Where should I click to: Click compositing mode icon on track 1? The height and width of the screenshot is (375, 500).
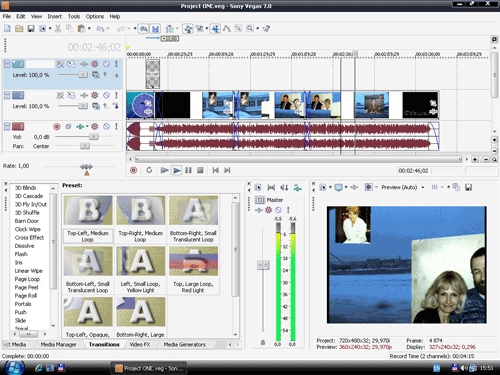click(x=96, y=75)
